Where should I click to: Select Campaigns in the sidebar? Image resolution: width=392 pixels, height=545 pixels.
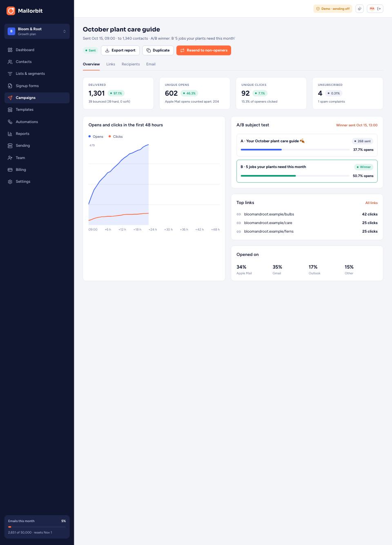[37, 98]
